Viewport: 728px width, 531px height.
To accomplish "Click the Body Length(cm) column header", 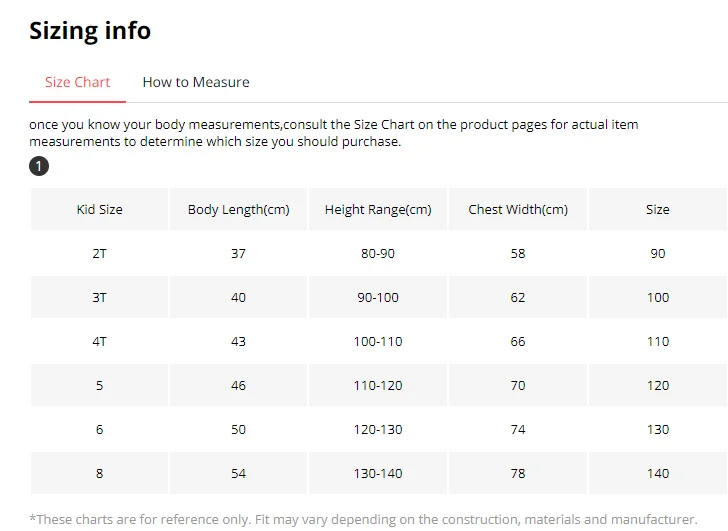I will coord(239,209).
